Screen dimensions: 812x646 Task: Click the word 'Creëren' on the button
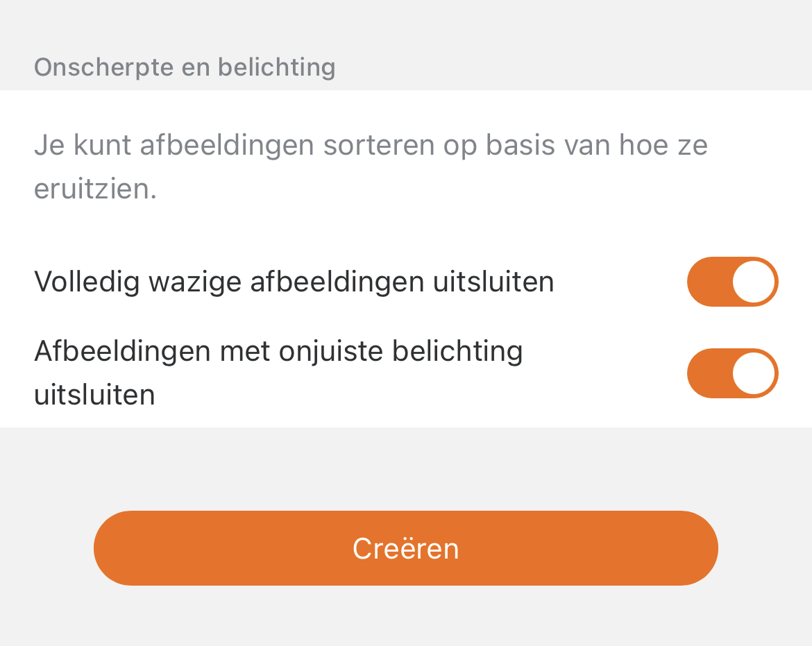pyautogui.click(x=405, y=549)
